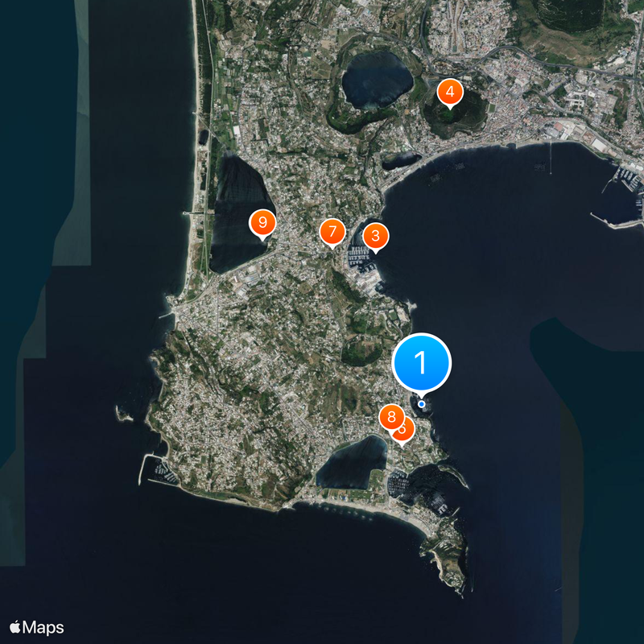Screen dimensions: 644x644
Task: Click the lake below pin 8
Action: coord(353,464)
